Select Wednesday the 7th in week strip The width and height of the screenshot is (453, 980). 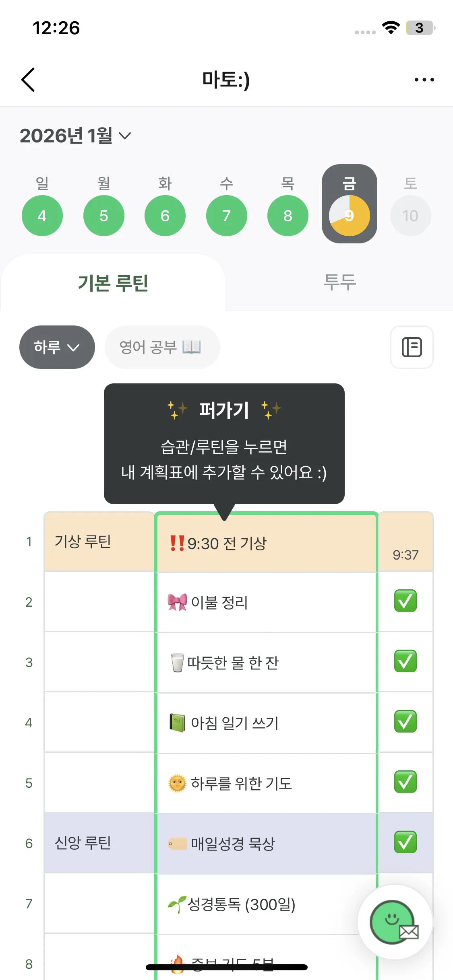click(226, 216)
